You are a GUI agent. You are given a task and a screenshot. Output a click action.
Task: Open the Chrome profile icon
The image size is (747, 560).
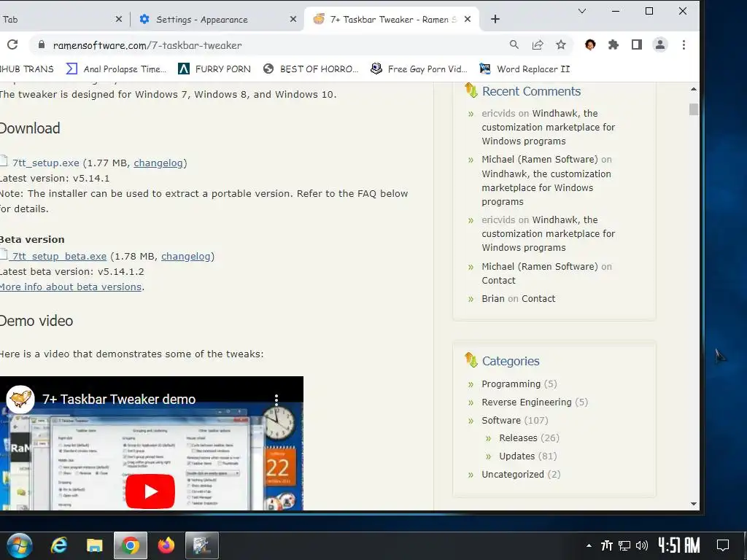click(659, 44)
